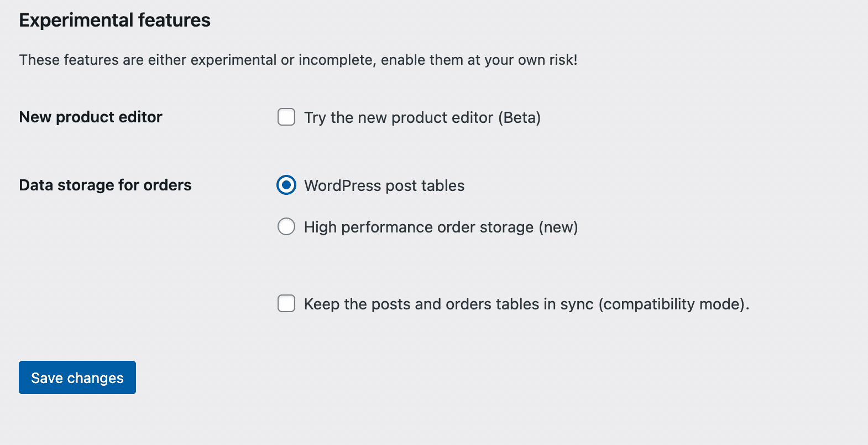The width and height of the screenshot is (868, 445).
Task: Check the compatibility mode sync checkbox
Action: 286,304
